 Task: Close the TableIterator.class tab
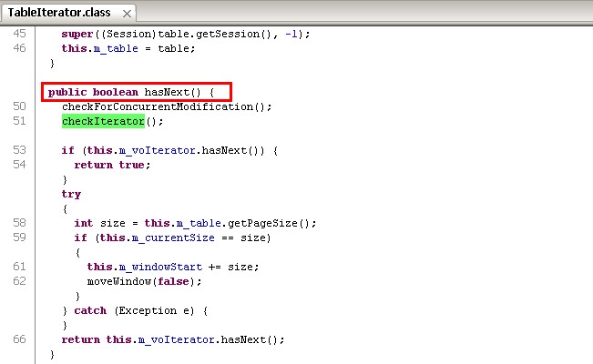click(x=126, y=13)
